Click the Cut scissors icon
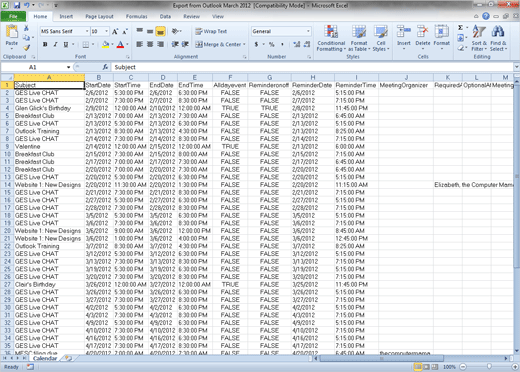Screen dimensions: 520x372 (26, 29)
